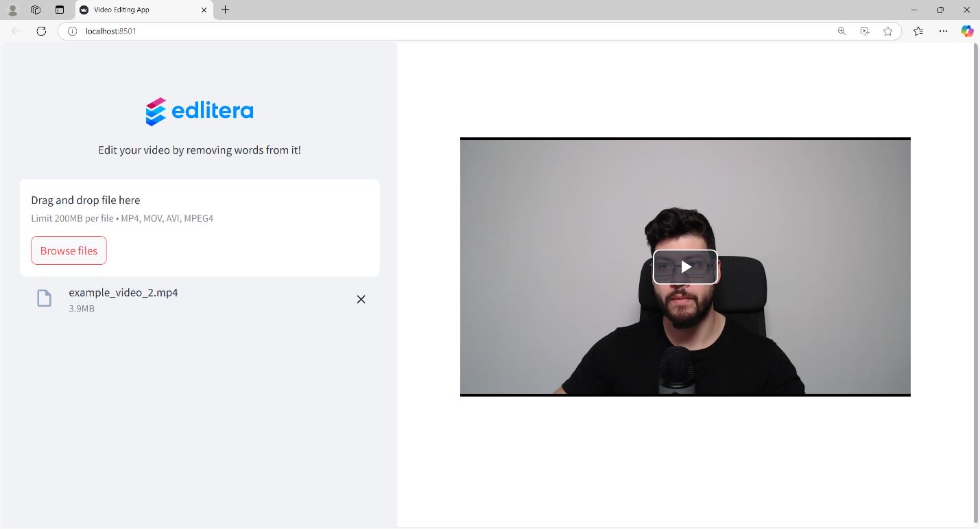Open the browser Settings and more menu
The width and height of the screenshot is (980, 529).
click(944, 31)
